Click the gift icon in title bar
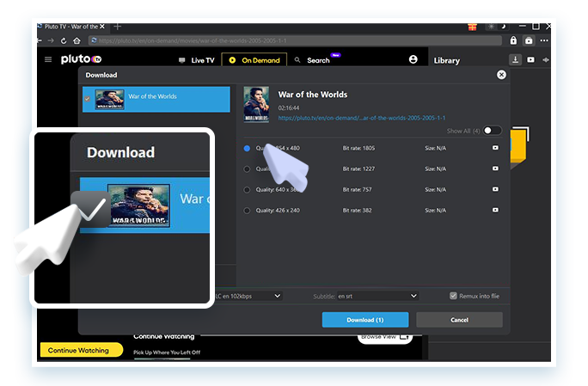 click(x=472, y=27)
